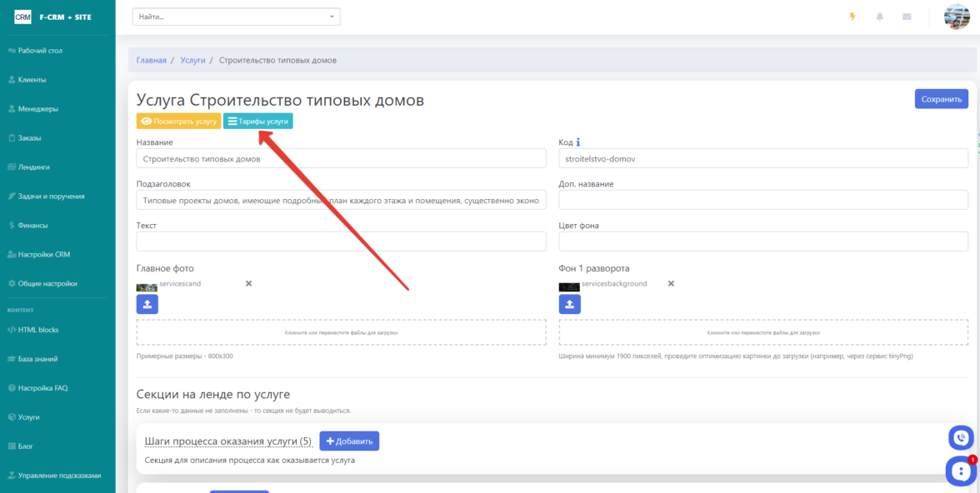Click the Цвет фона input field
The width and height of the screenshot is (980, 493).
[763, 242]
